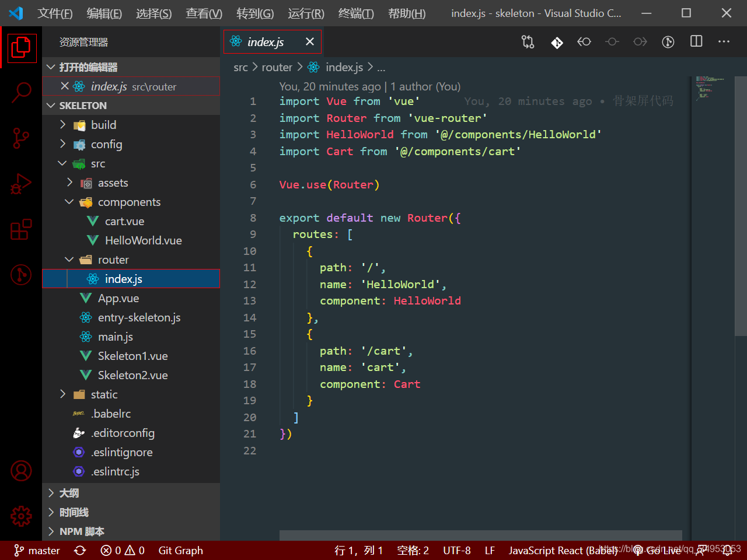Screen dimensions: 747x560
Task: Collapse the SKELETON project section
Action: click(131, 106)
